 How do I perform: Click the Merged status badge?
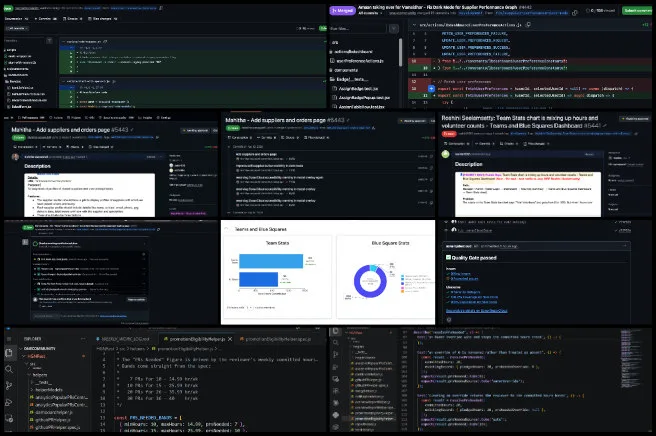(x=342, y=10)
